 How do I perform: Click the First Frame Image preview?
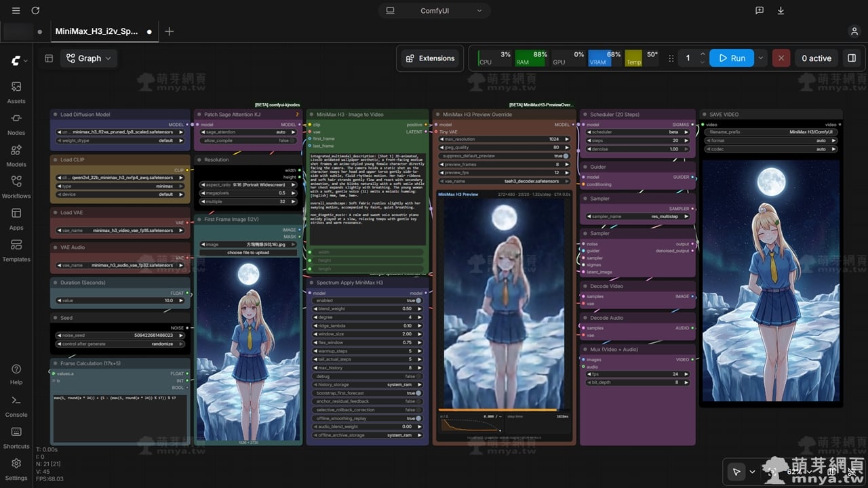coord(248,350)
